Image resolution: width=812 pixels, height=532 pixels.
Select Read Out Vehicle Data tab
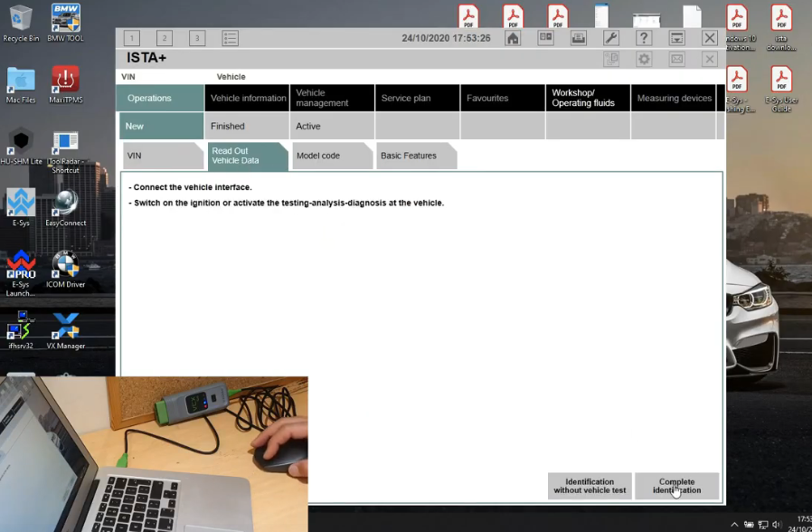[248, 156]
